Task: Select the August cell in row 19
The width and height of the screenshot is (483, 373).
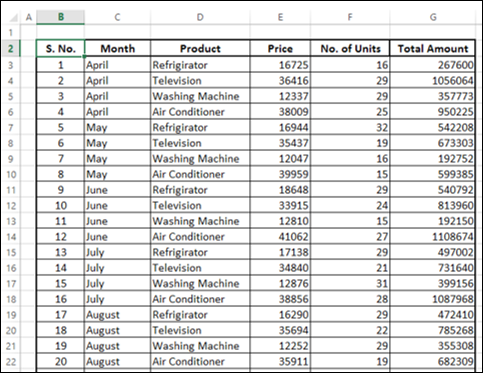Action: pos(117,315)
